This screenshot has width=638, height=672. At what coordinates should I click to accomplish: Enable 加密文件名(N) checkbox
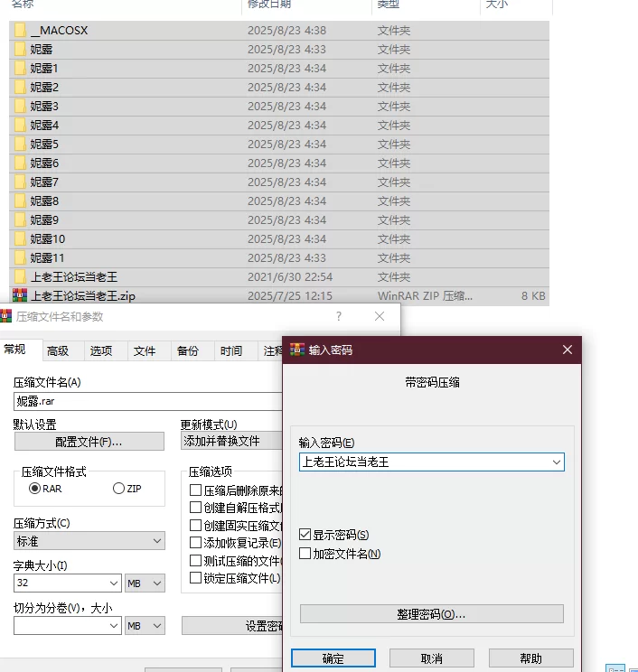[305, 554]
